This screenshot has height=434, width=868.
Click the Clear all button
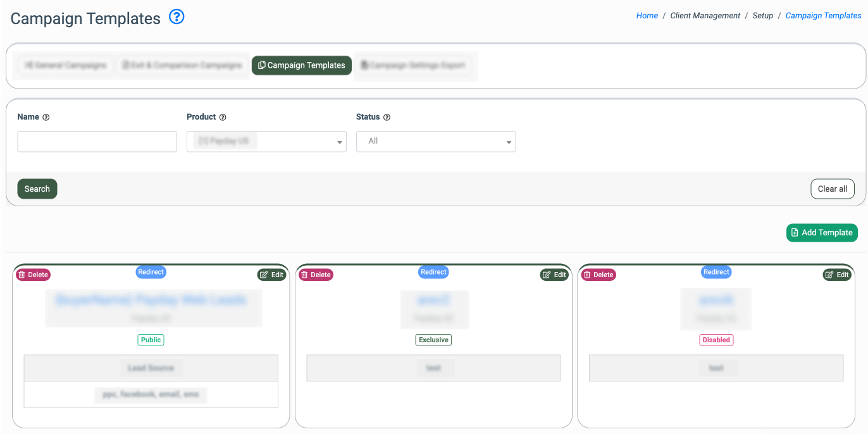click(x=832, y=189)
